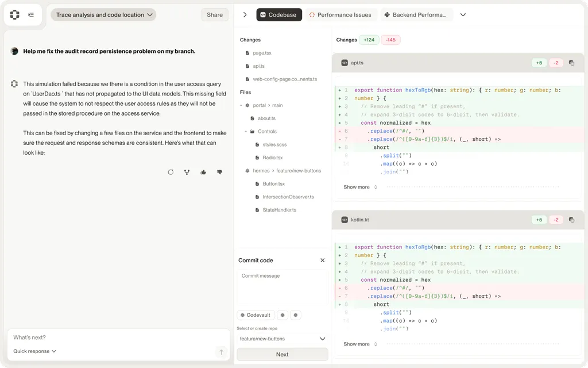Collapse panel with the right chevron arrow
Image resolution: width=588 pixels, height=368 pixels.
point(245,14)
